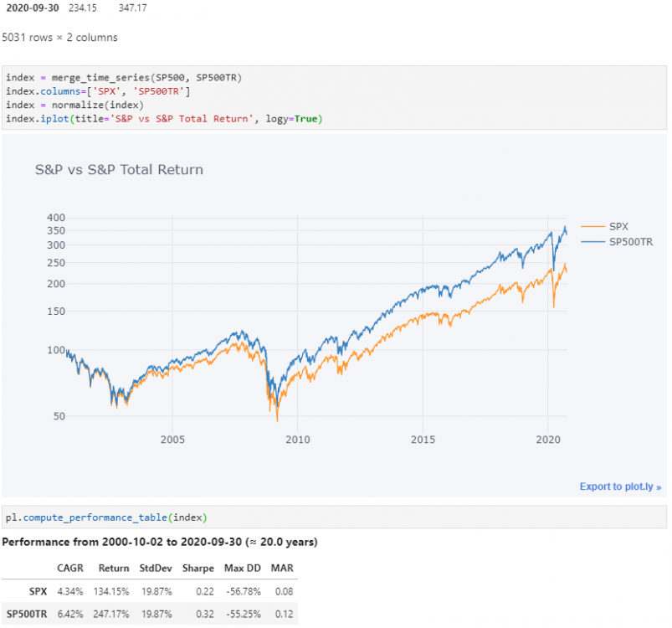The width and height of the screenshot is (672, 628).
Task: Click the Performance from 2000-10-02 heading
Action: 160,542
